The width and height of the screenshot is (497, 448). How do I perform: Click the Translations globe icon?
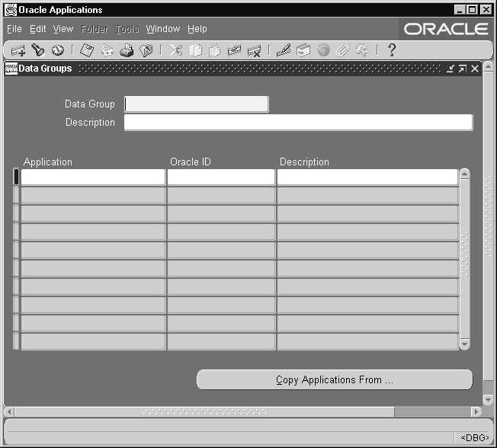[x=323, y=50]
